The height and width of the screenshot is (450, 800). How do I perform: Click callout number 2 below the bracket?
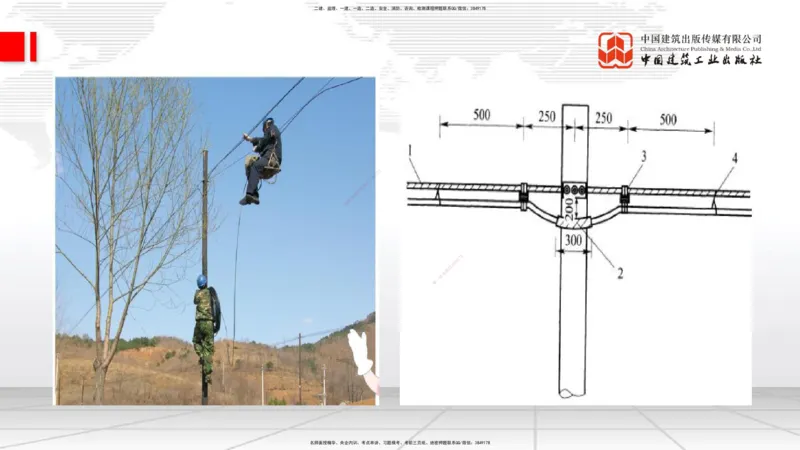pos(619,271)
